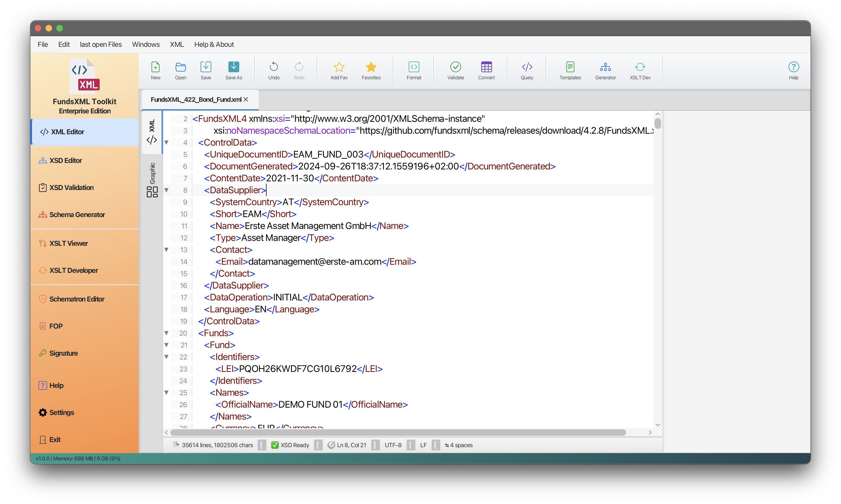
Task: Open the Query tool in toolbar
Action: (x=526, y=67)
